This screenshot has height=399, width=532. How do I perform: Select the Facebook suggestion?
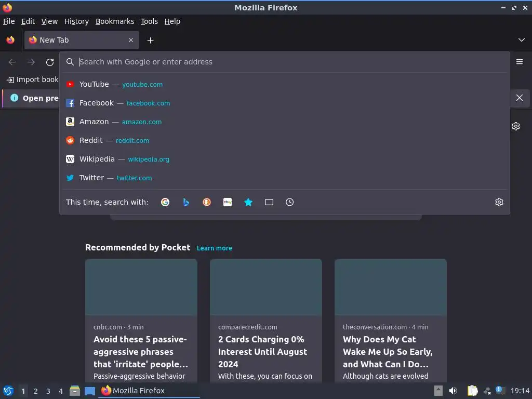click(x=285, y=103)
